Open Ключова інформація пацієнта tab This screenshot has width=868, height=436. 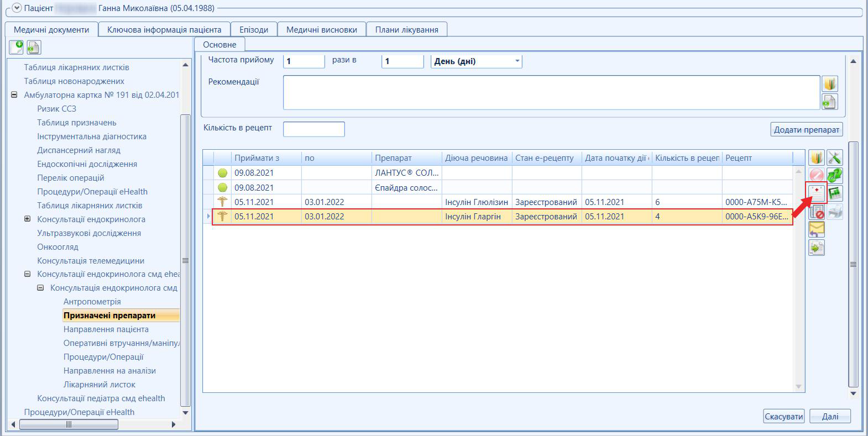pos(164,30)
